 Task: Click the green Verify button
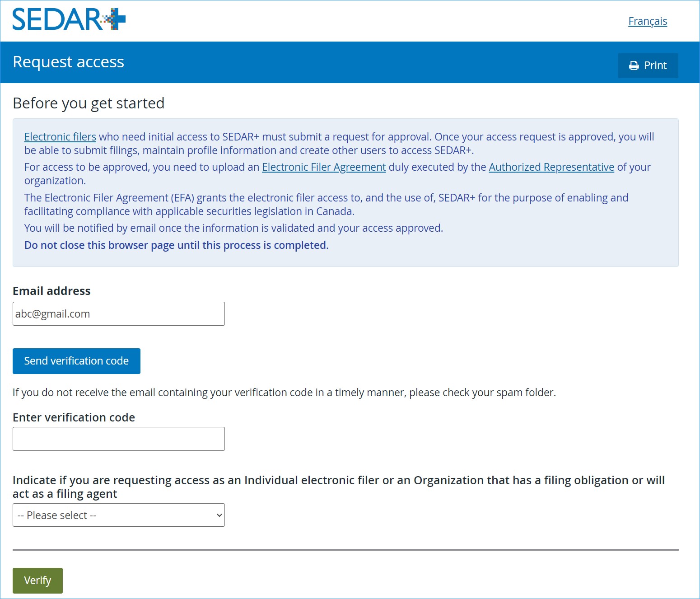[x=37, y=580]
